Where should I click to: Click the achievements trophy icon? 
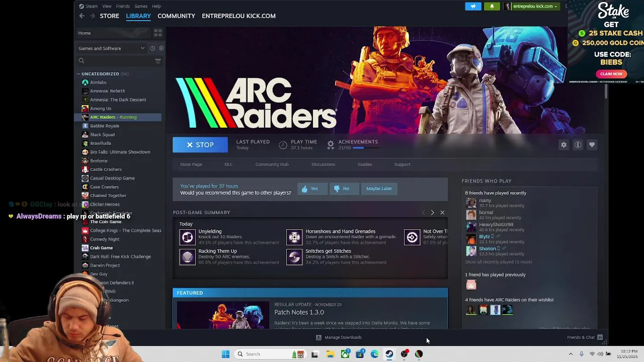pos(331,145)
